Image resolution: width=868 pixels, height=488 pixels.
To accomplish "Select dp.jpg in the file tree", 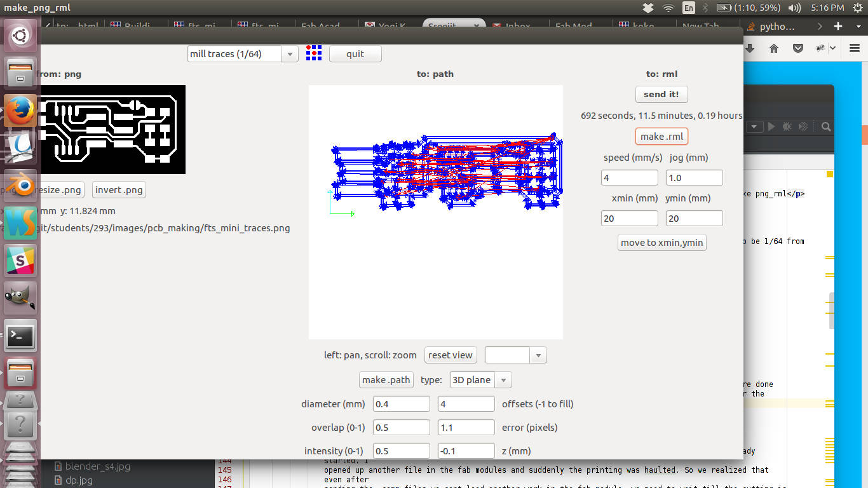I will pyautogui.click(x=79, y=480).
